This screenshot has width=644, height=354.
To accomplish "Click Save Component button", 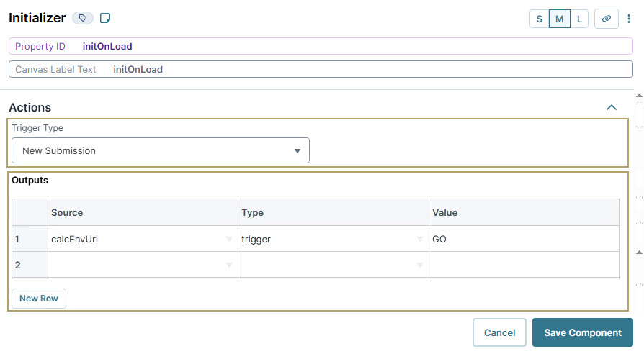I will (x=582, y=332).
